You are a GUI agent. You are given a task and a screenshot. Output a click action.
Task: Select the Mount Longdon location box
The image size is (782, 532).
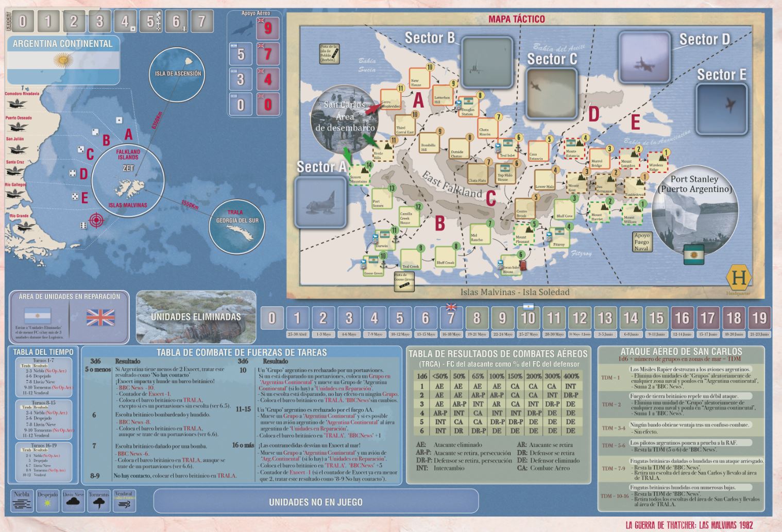pos(628,158)
